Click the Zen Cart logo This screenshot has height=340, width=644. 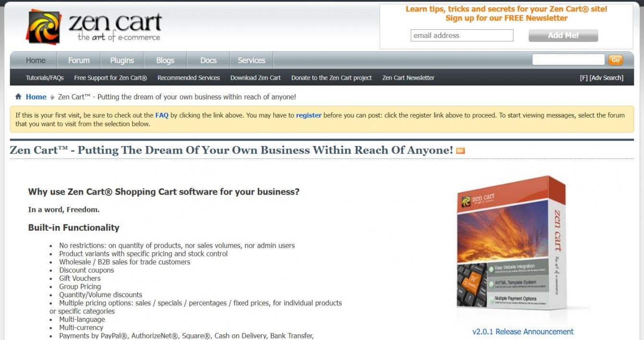pyautogui.click(x=94, y=26)
